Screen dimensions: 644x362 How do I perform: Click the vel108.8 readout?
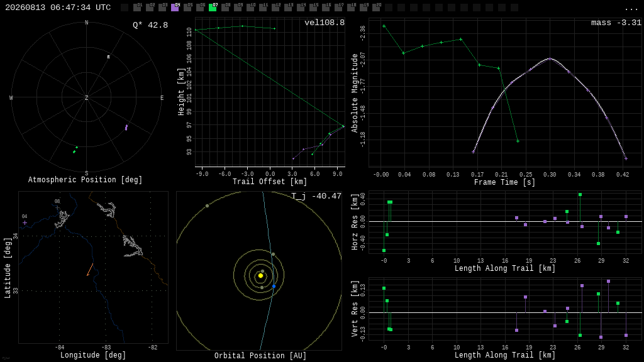[325, 23]
